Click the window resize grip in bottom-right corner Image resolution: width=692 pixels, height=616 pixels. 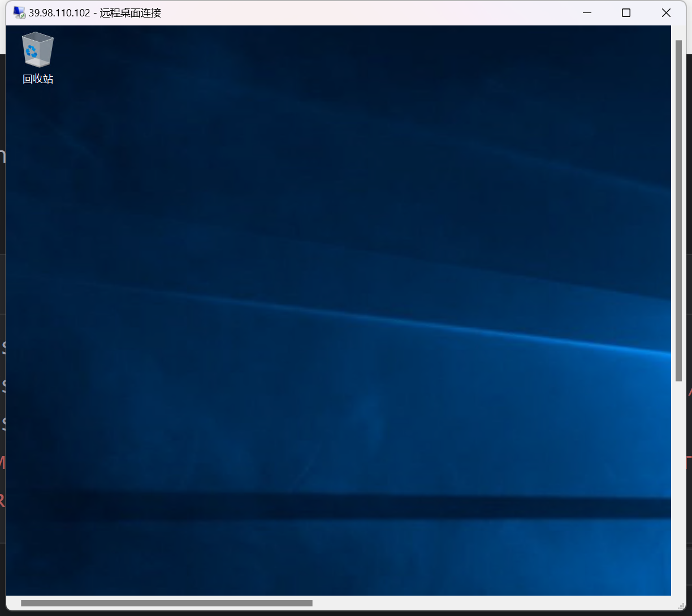coord(681,605)
